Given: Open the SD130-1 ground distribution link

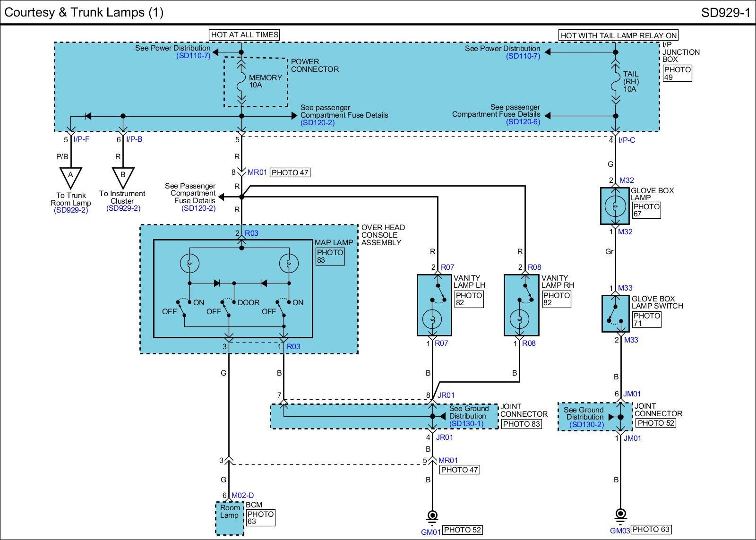Looking at the screenshot, I should (x=466, y=424).
